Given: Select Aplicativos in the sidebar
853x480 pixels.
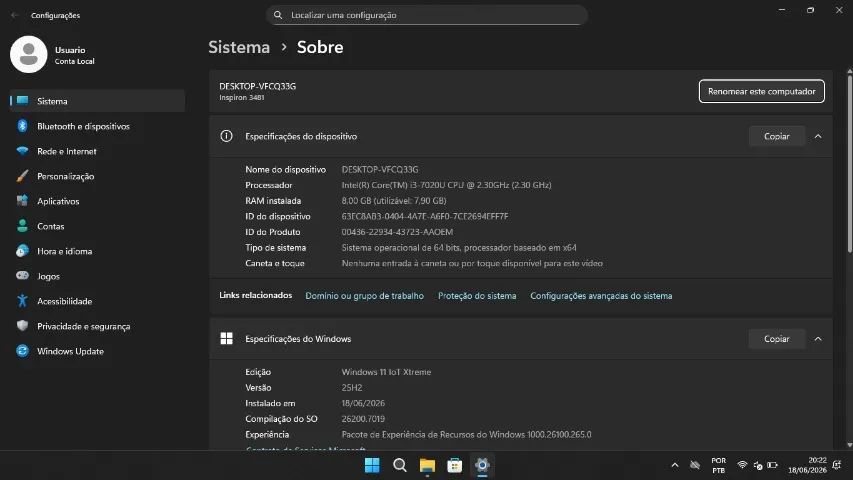Looking at the screenshot, I should (x=97, y=201).
